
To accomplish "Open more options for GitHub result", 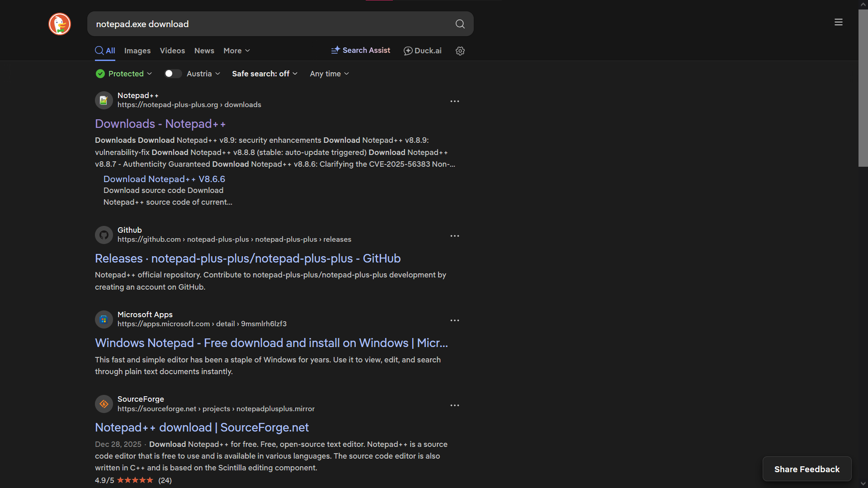I will pos(454,236).
